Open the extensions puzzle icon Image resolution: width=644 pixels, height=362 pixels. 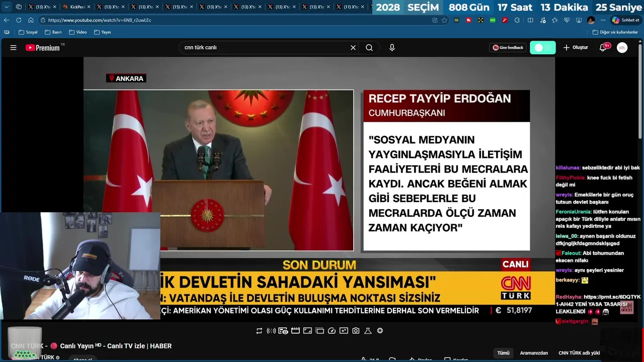(517, 20)
